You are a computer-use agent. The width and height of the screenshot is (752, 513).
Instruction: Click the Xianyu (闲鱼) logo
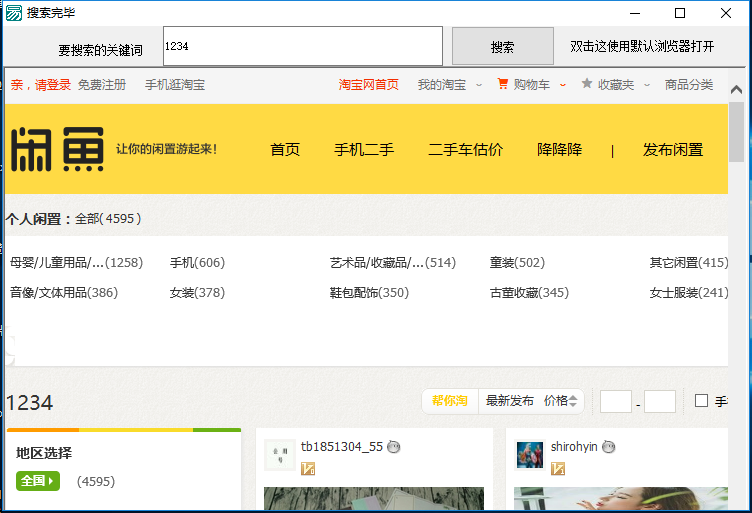click(x=57, y=149)
